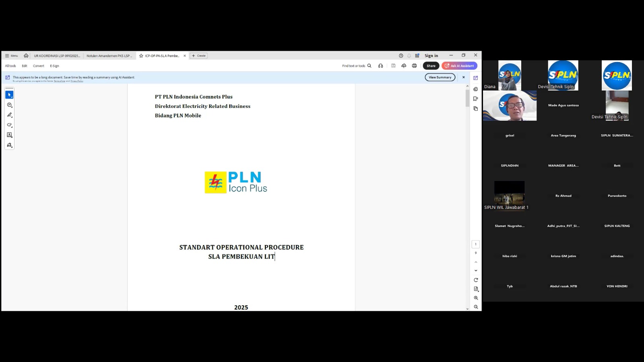Expand the page display options
Screen dimensions: 644x362
click(476, 289)
